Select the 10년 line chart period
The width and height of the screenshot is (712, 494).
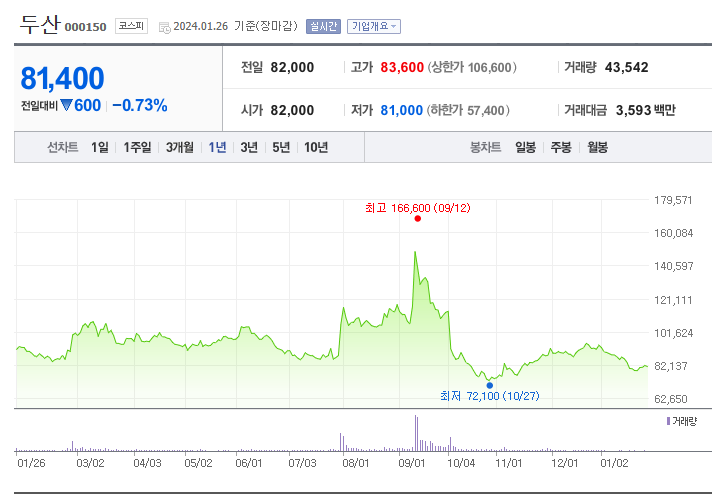coord(316,147)
